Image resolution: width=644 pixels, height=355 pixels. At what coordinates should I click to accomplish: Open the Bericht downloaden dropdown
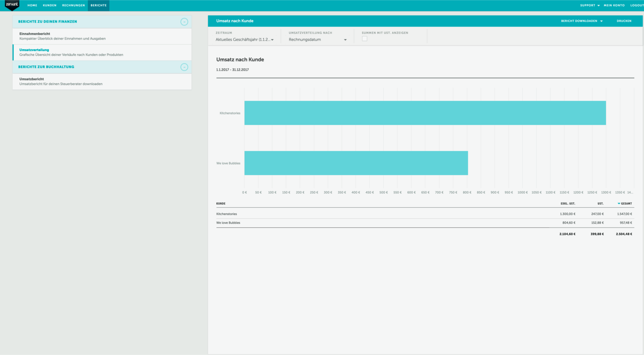582,21
